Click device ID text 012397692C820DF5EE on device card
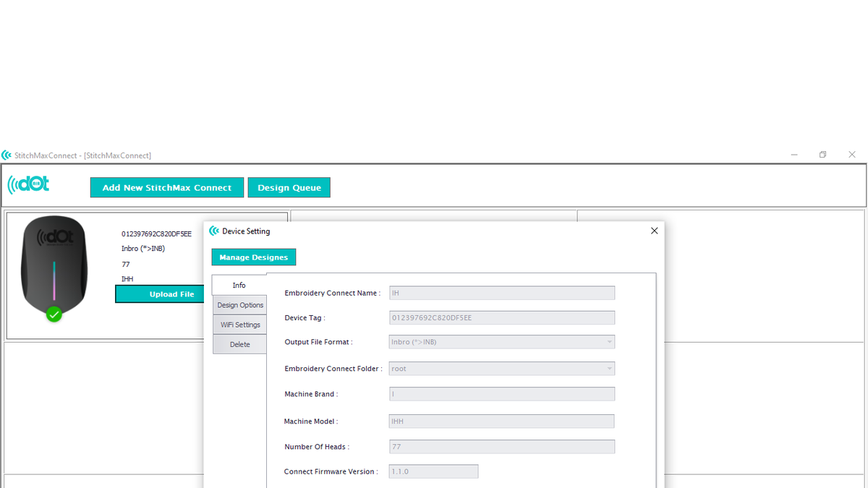 click(x=156, y=234)
